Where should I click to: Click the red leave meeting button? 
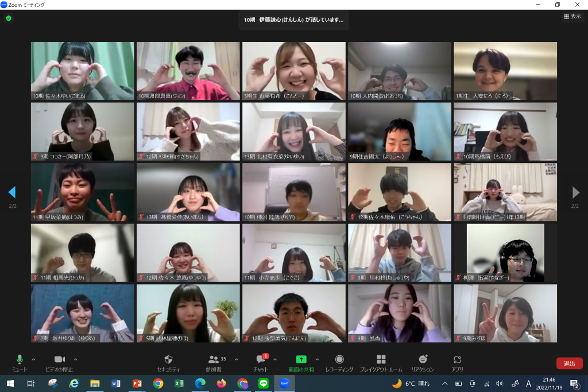[569, 363]
